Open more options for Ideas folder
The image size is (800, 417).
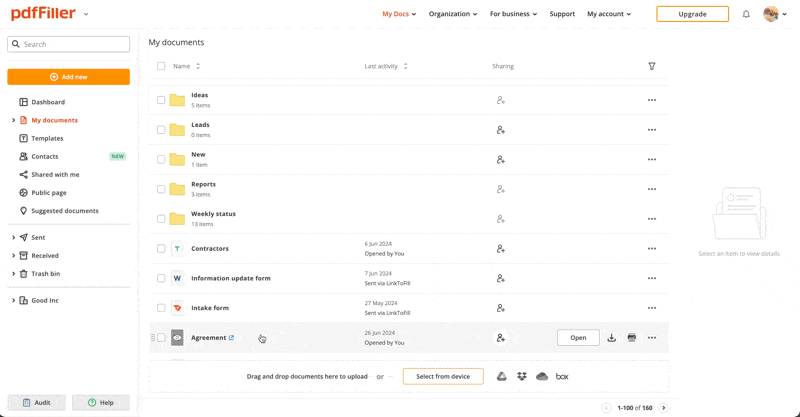click(652, 100)
